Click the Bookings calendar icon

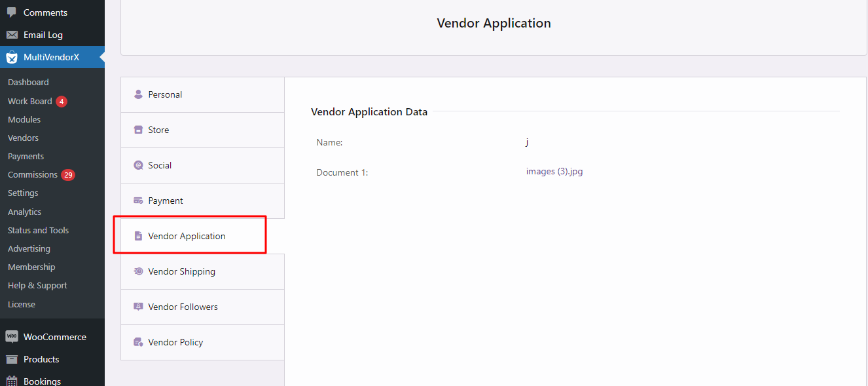coord(12,381)
